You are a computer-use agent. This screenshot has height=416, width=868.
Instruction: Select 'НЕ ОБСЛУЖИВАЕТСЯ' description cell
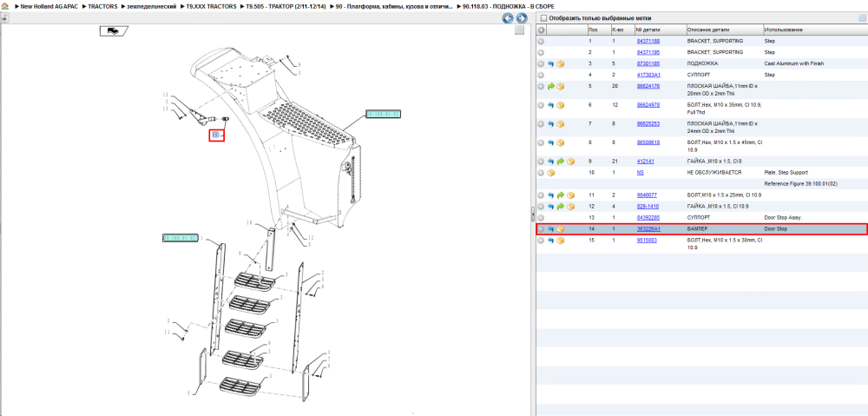pyautogui.click(x=714, y=173)
